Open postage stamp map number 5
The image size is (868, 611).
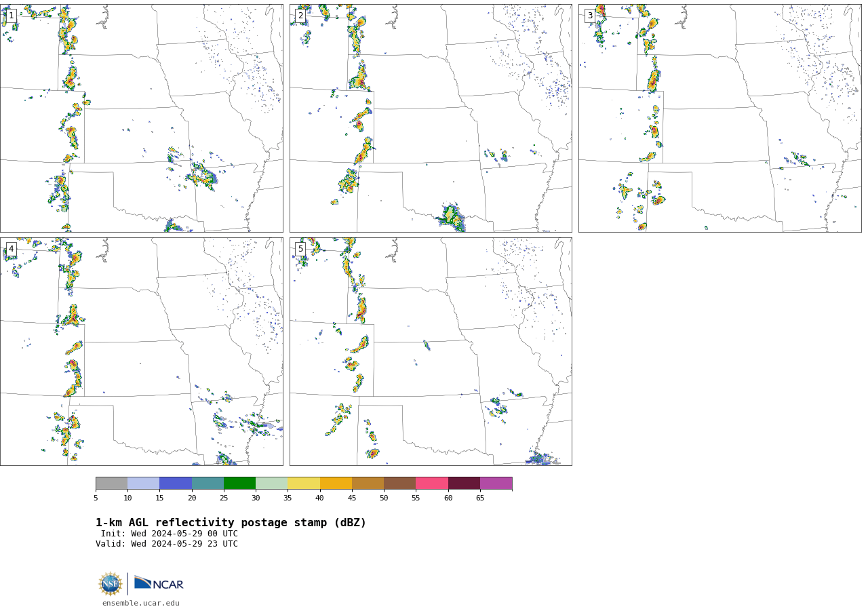coord(431,351)
